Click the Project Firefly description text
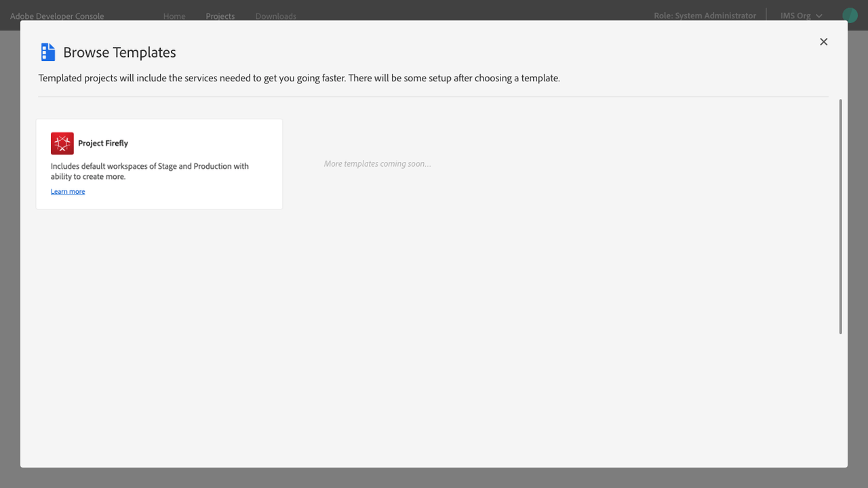This screenshot has width=868, height=488. (150, 171)
